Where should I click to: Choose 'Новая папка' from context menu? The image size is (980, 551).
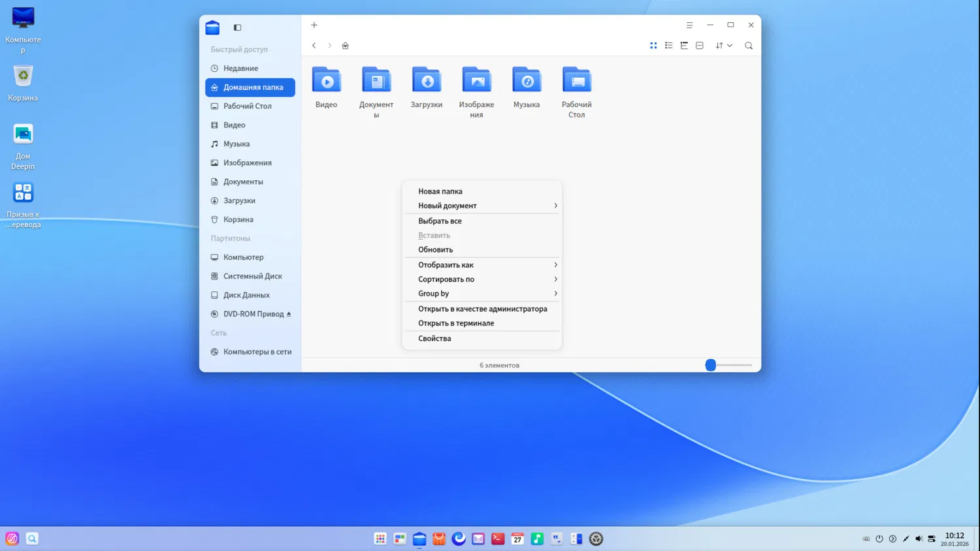(440, 191)
